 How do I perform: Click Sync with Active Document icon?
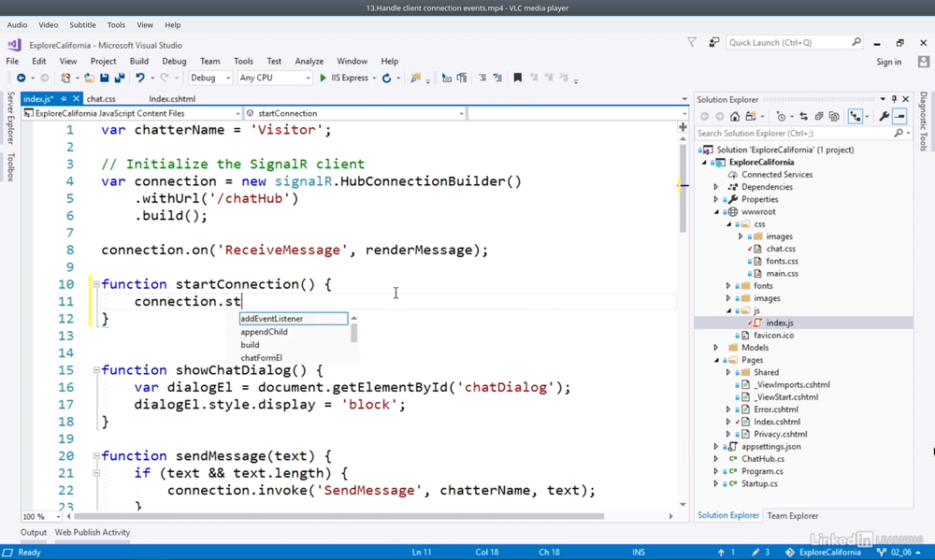tap(804, 117)
